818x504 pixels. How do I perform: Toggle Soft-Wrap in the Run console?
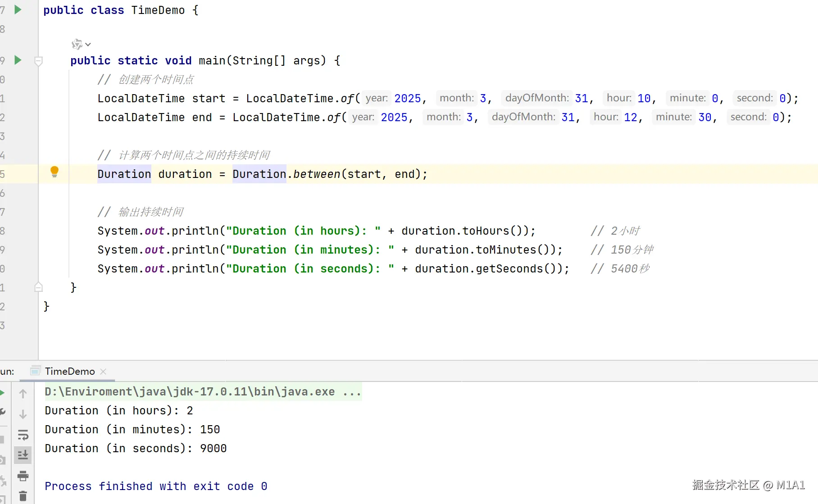(23, 435)
